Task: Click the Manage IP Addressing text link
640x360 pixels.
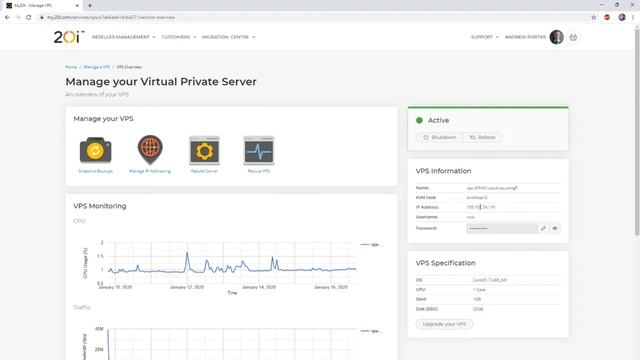Action: point(150,171)
